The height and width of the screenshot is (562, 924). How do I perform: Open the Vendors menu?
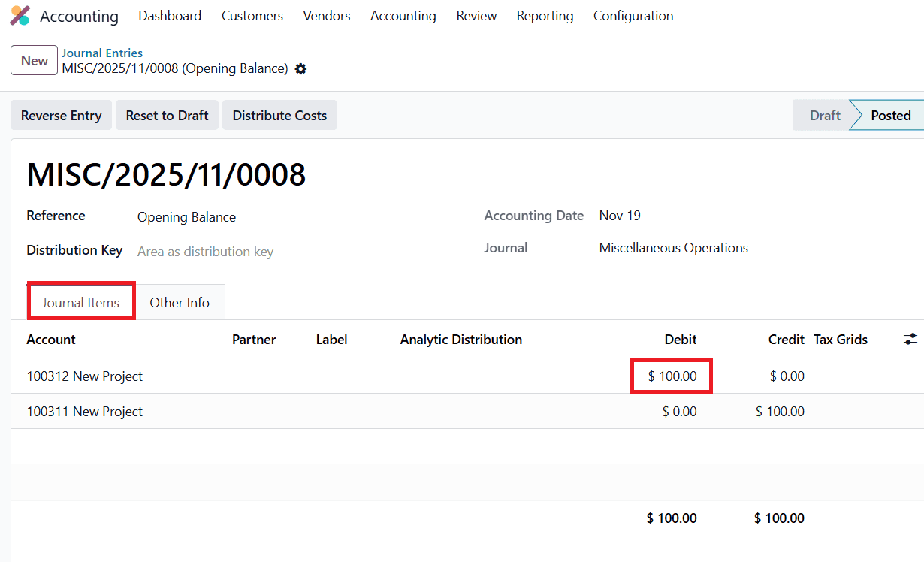coord(326,15)
